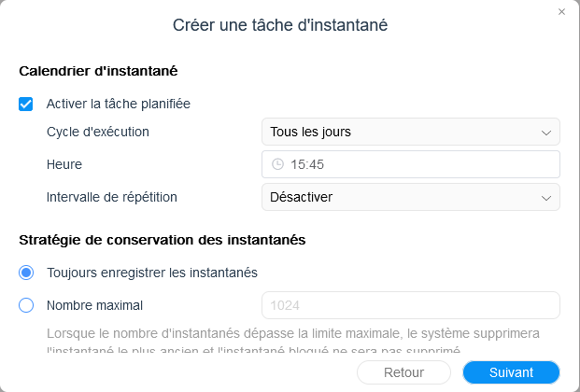Screen dimensions: 580x392
Task: Close the snapshot task dialog
Action: (561, 12)
